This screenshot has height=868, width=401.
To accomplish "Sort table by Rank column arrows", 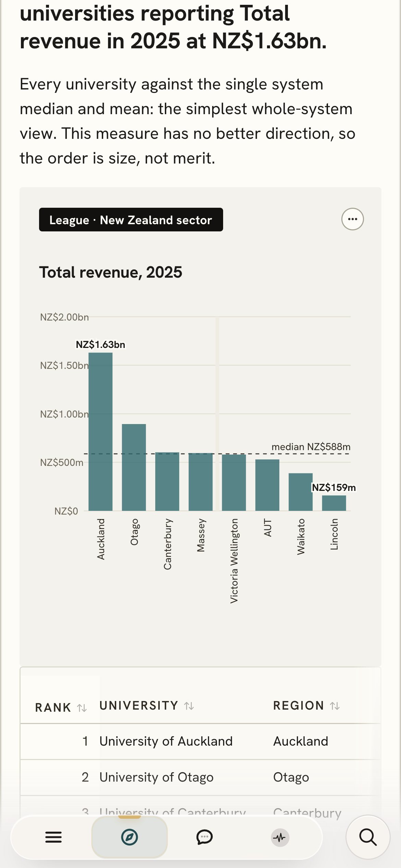I will point(82,708).
